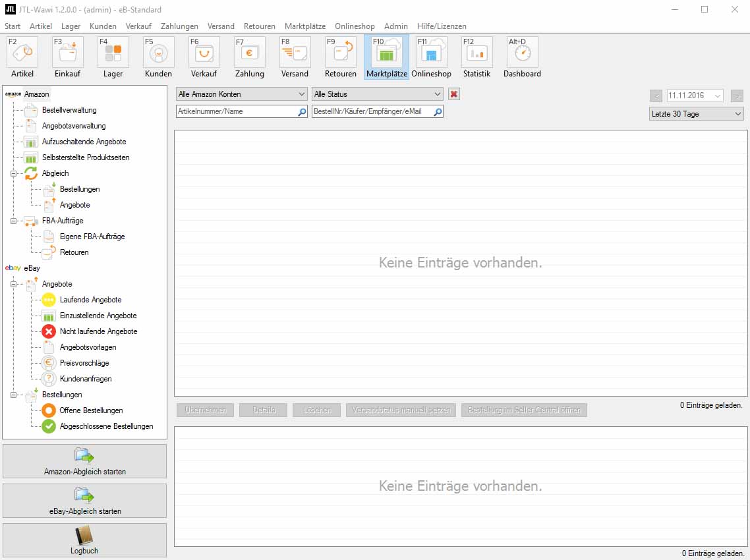Collapse the Abgleich tree node
Viewport: 750px width, 560px height.
[13, 173]
